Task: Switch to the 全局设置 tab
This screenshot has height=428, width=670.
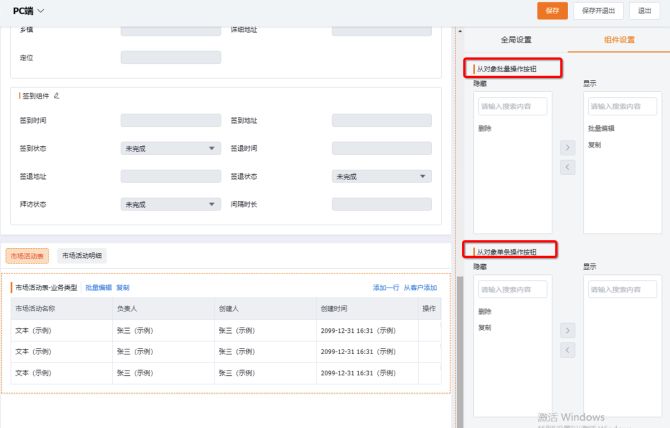Action: [515, 40]
